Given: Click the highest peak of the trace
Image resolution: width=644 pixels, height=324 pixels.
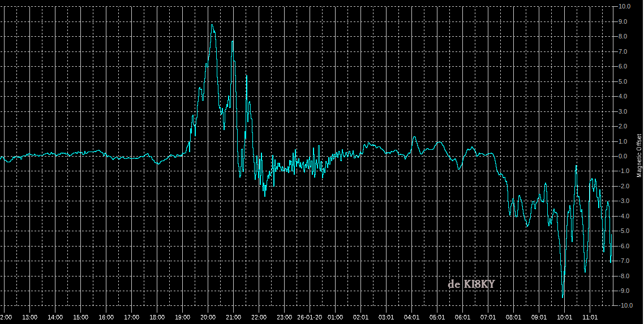Looking at the screenshot, I should coord(212,25).
